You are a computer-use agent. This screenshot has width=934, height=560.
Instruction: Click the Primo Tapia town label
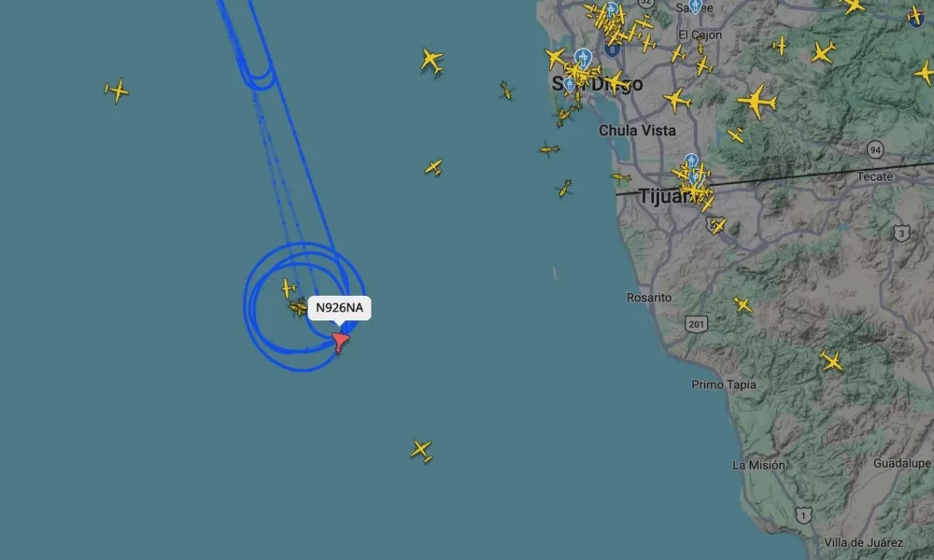point(724,385)
